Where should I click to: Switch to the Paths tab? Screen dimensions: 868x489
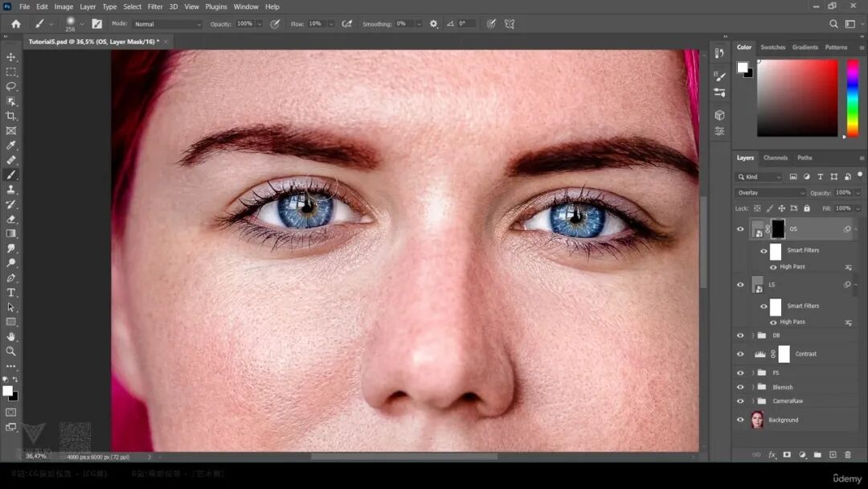pos(805,158)
